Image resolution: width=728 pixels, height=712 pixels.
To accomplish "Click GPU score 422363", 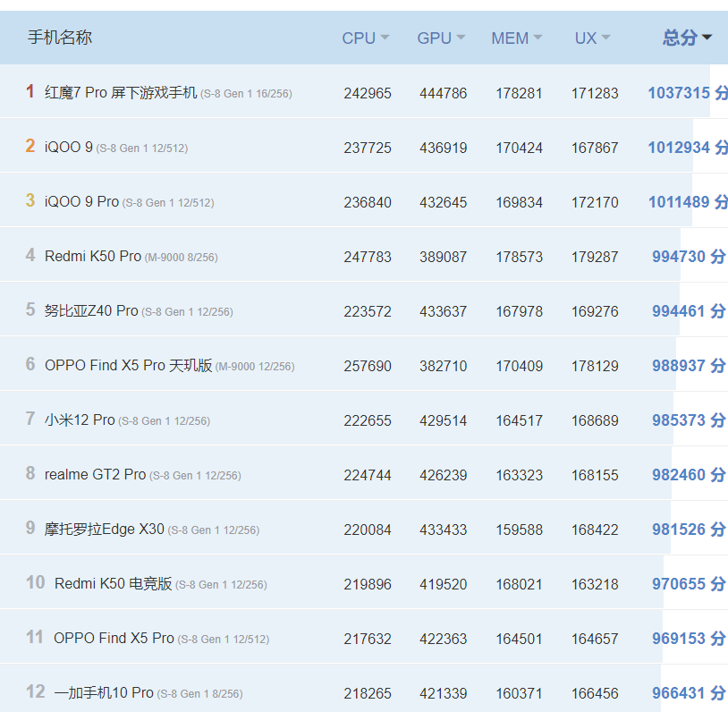I will pyautogui.click(x=443, y=639).
